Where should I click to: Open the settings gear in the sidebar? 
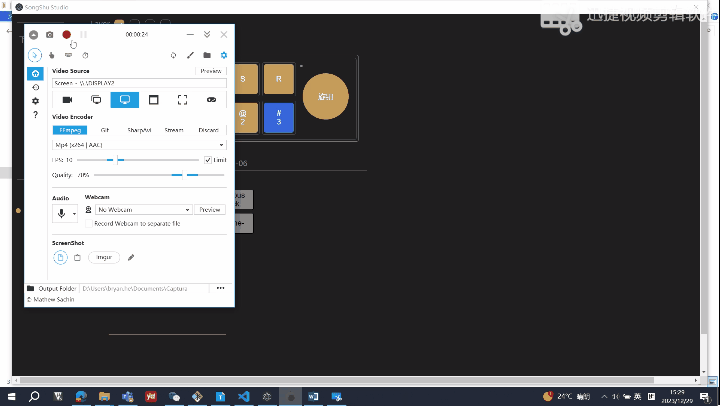[36, 101]
